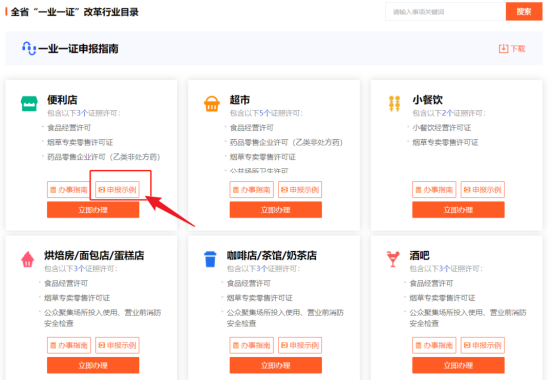Open 申报示例 for 便利店
Image resolution: width=553 pixels, height=380 pixels.
(x=117, y=189)
